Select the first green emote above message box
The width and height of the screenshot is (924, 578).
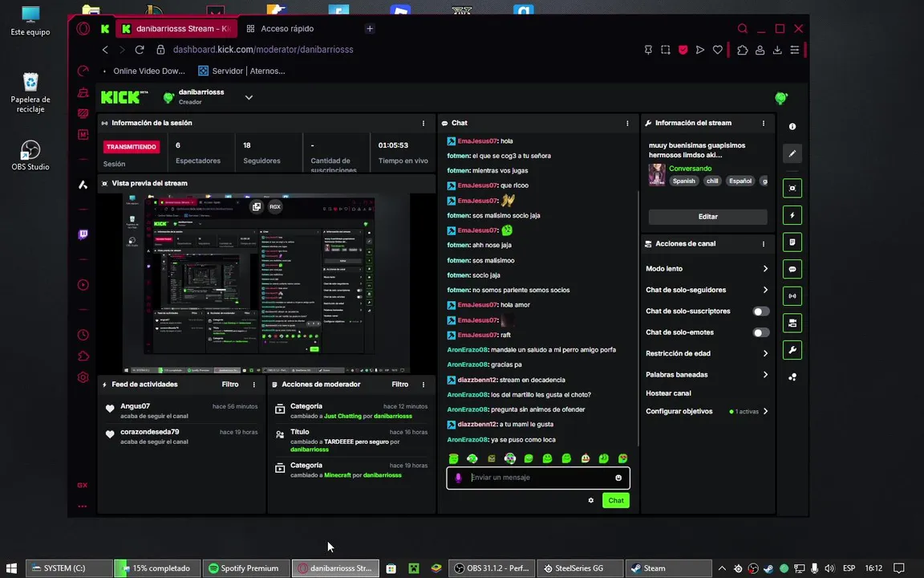(453, 458)
